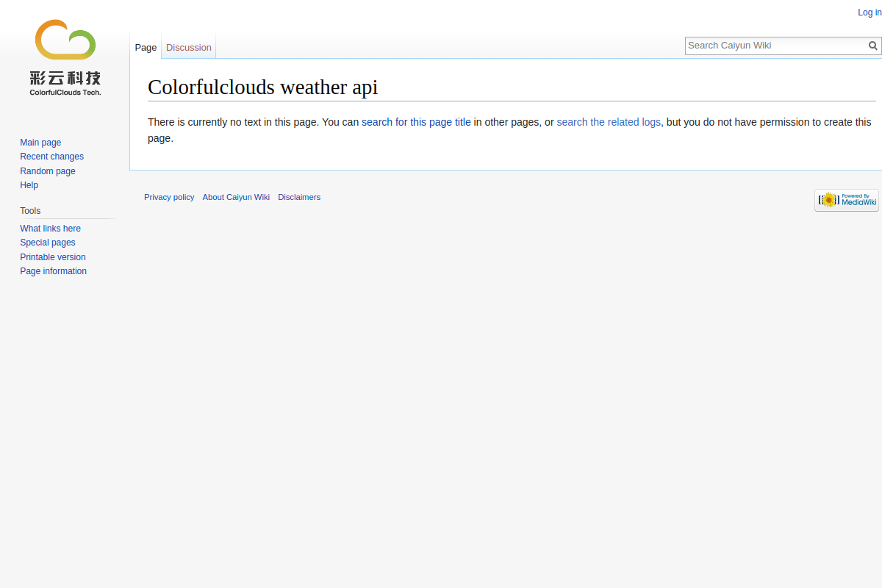The height and width of the screenshot is (588, 882).
Task: Go to Main page in sidebar
Action: click(40, 143)
